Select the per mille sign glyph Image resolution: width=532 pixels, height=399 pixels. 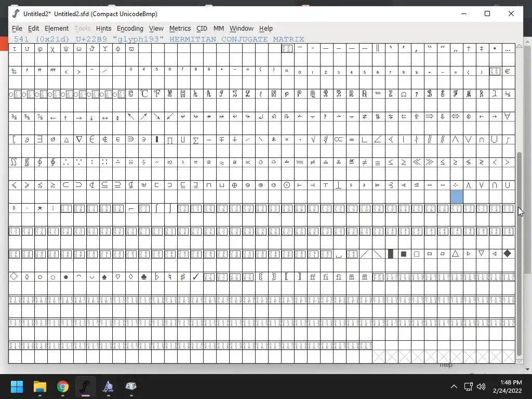(x=14, y=72)
